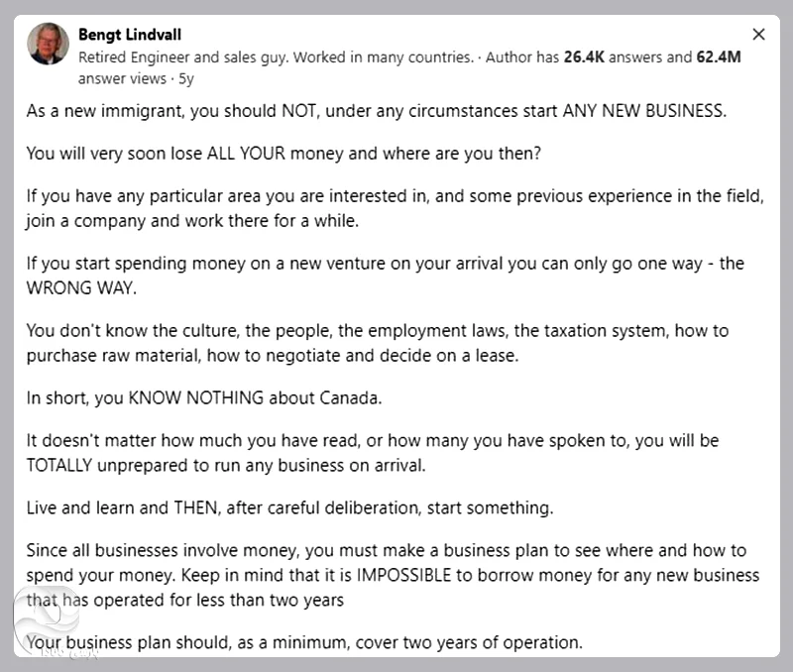793x672 pixels.
Task: Click the 5y answer timestamp
Action: pos(185,77)
